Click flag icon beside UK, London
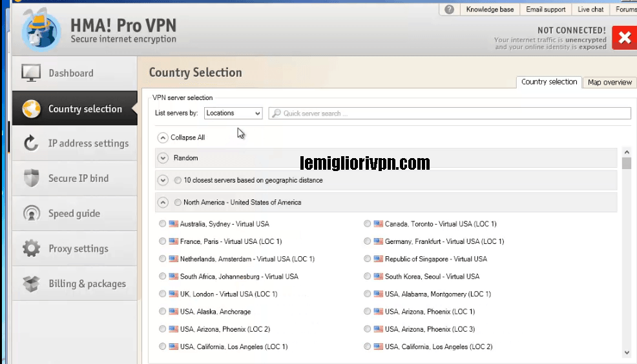Screen dimensions: 637x364 tap(174, 294)
